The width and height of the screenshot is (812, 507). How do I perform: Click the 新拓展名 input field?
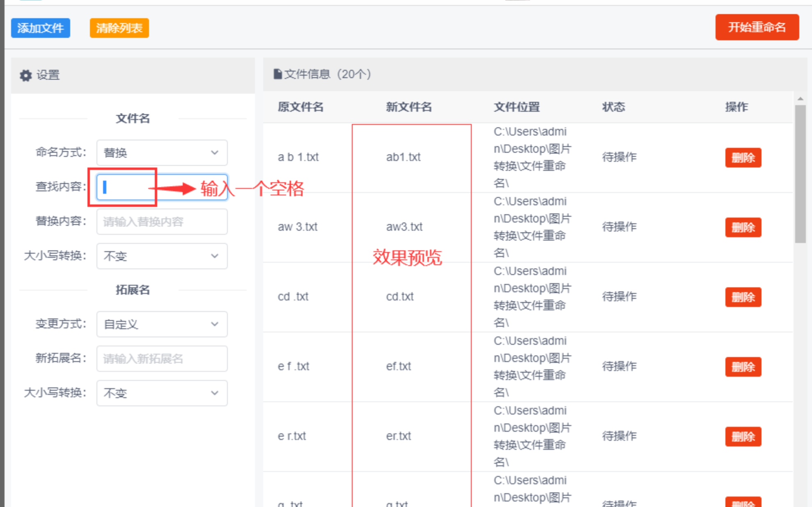point(162,359)
